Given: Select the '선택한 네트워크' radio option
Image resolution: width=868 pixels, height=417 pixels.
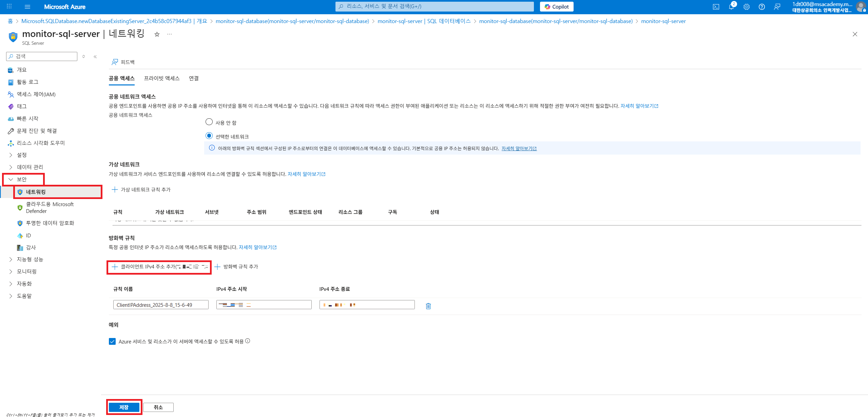Looking at the screenshot, I should click(209, 136).
